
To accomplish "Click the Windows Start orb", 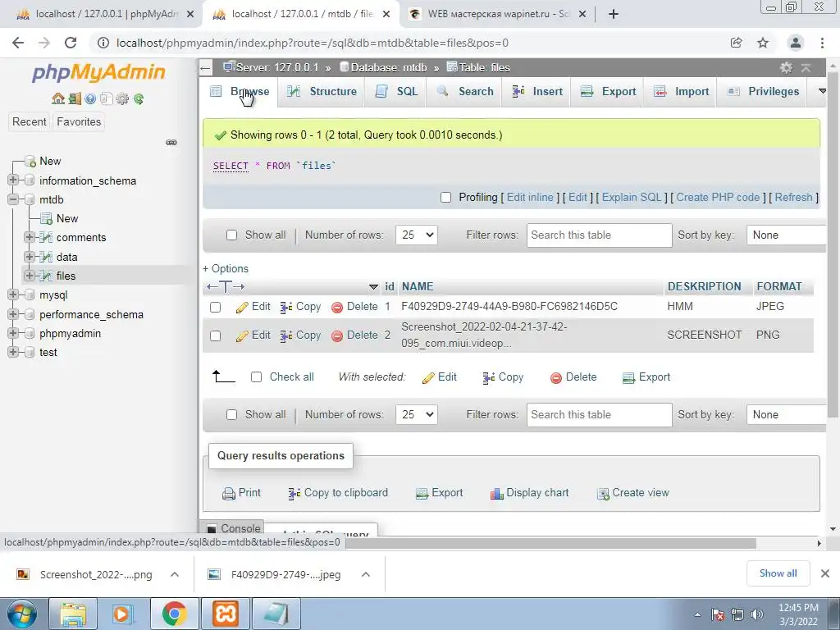I will click(x=21, y=614).
